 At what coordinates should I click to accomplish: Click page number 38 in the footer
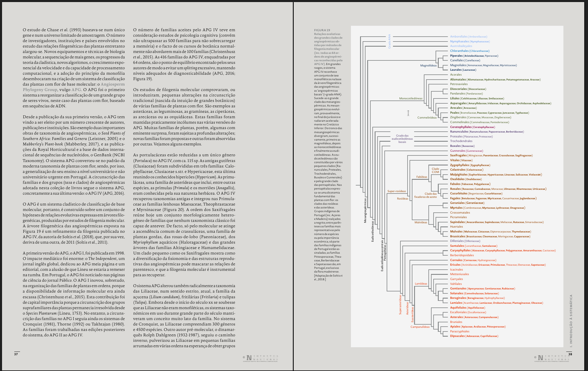pos(570,354)
